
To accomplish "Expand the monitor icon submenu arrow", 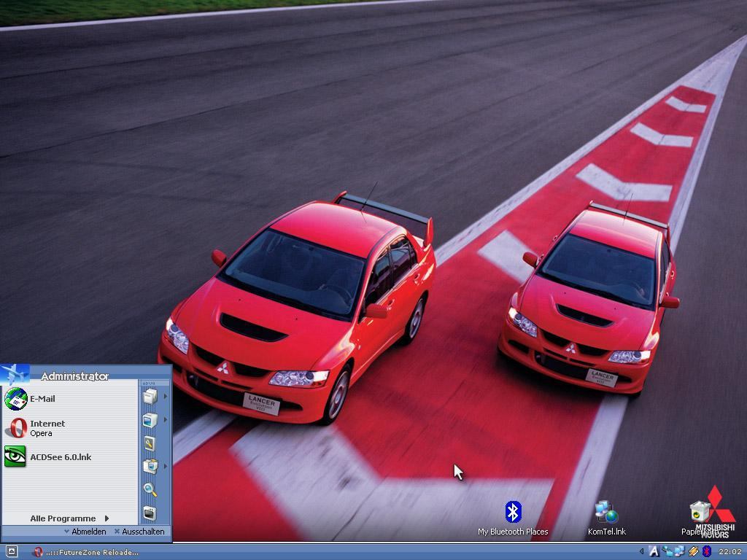I will click(x=166, y=419).
